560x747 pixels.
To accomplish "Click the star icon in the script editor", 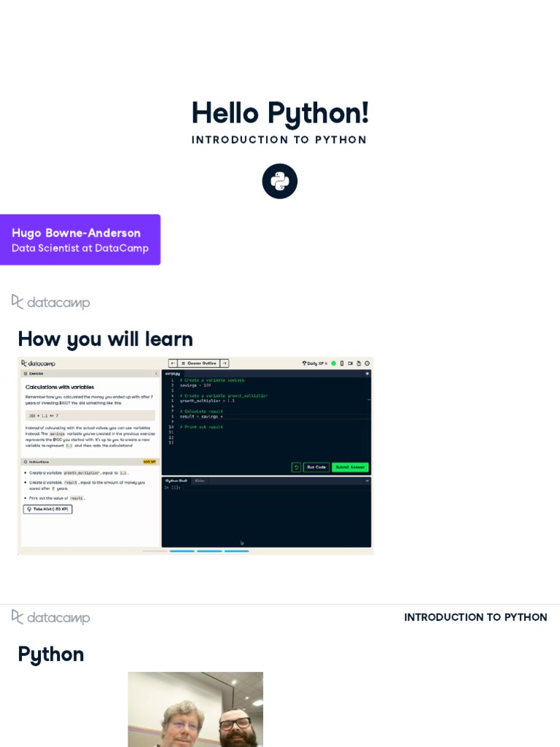I will tap(367, 373).
